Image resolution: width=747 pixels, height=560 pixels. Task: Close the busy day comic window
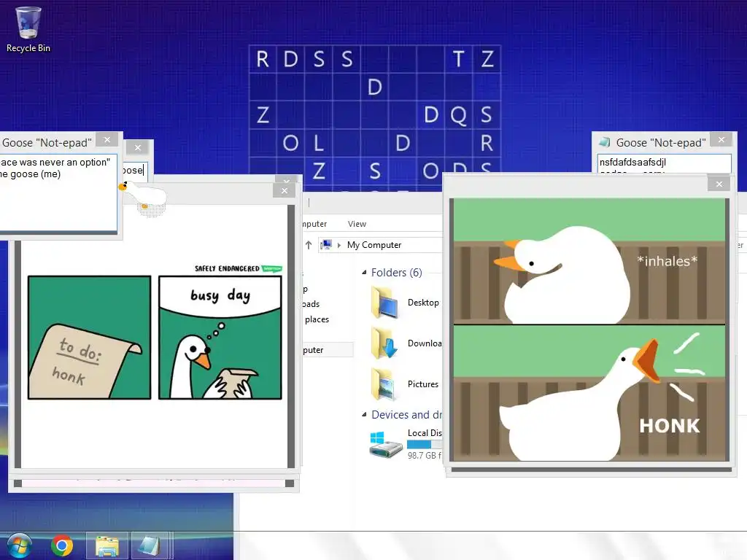(x=285, y=190)
